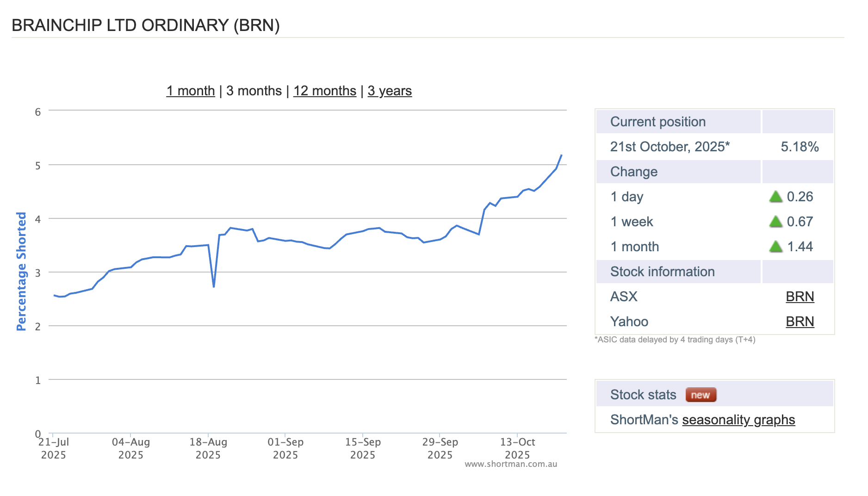Open ShortMan's seasonality graphs link
This screenshot has height=496, width=868.
point(738,420)
